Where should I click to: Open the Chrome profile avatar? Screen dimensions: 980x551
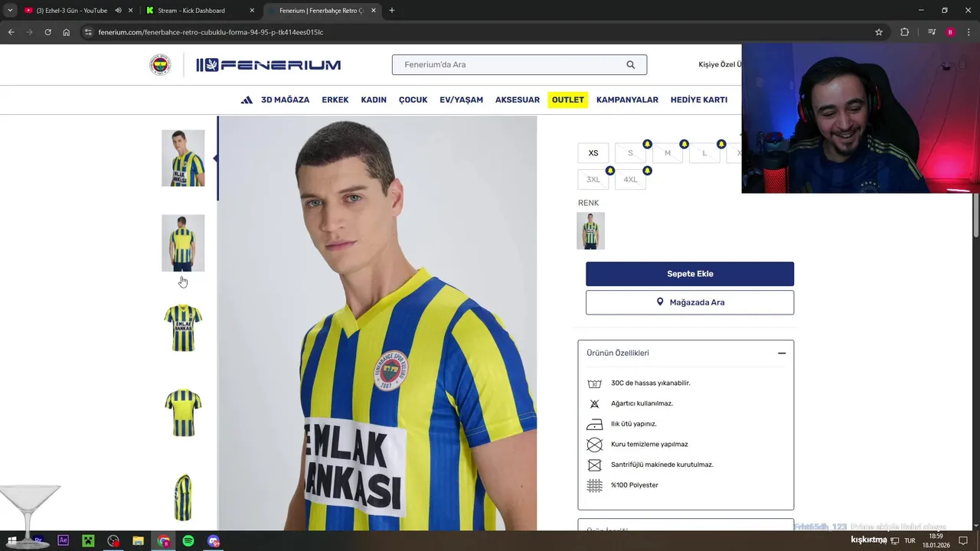tap(950, 32)
